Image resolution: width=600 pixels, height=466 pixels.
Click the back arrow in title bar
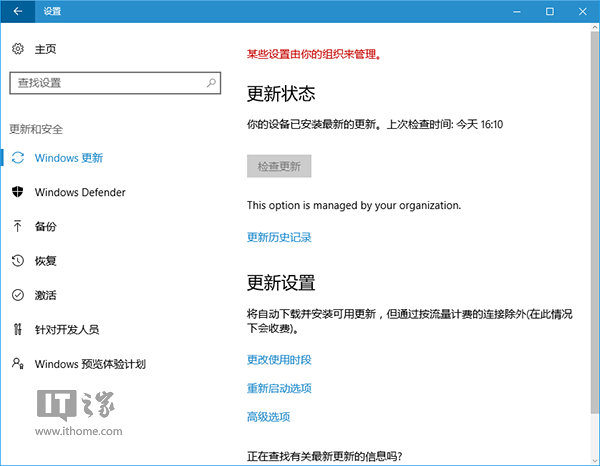pyautogui.click(x=18, y=11)
